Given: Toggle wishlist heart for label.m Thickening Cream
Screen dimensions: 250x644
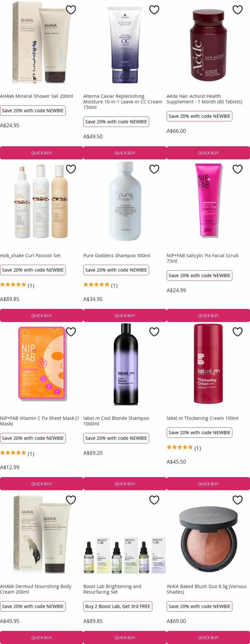Looking at the screenshot, I should click(238, 332).
